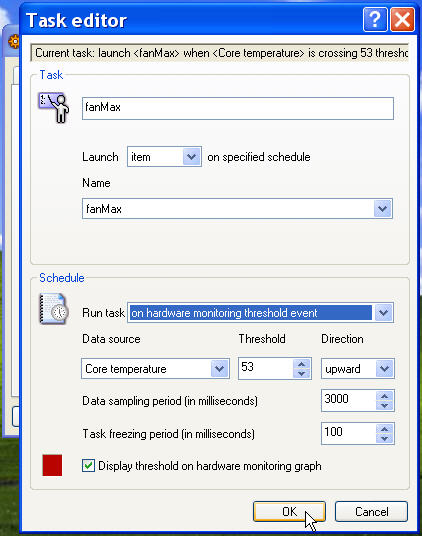This screenshot has width=422, height=536.
Task: Click the task presenter icon
Action: [x=54, y=107]
